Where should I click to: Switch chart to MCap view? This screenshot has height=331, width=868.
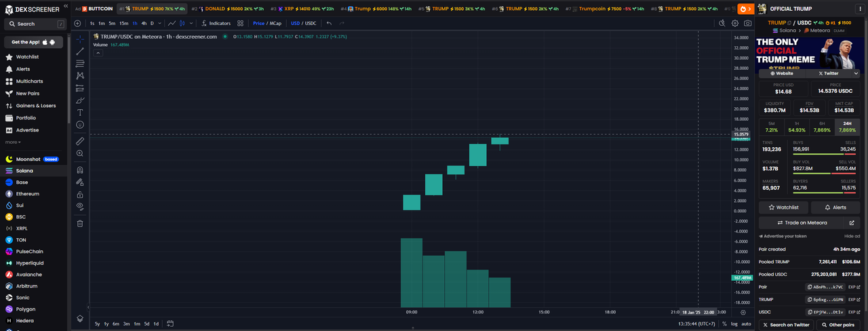point(275,23)
